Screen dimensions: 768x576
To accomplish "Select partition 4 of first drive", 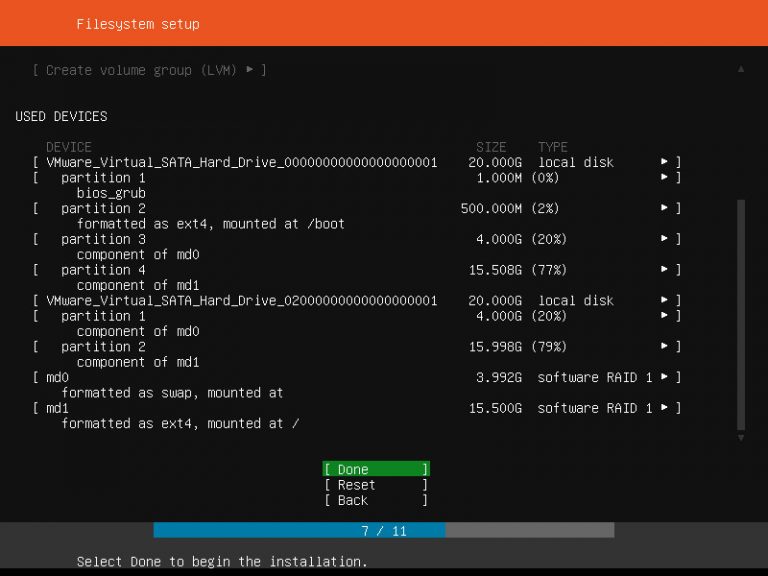I will point(357,270).
